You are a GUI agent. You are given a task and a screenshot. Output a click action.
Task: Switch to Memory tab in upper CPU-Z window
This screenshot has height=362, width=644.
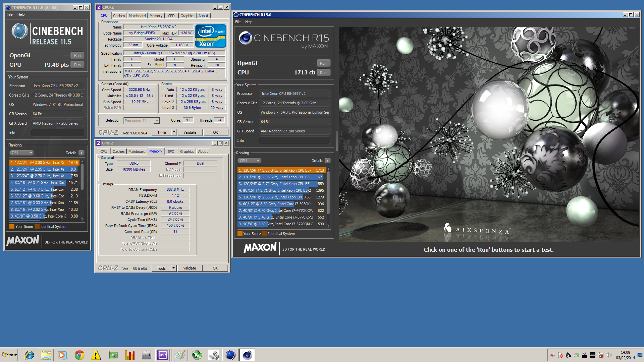[156, 16]
